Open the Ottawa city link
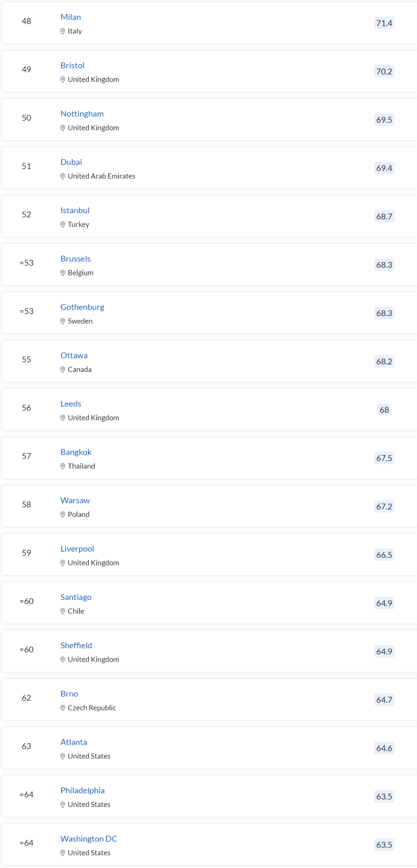This screenshot has width=417, height=868. [74, 355]
